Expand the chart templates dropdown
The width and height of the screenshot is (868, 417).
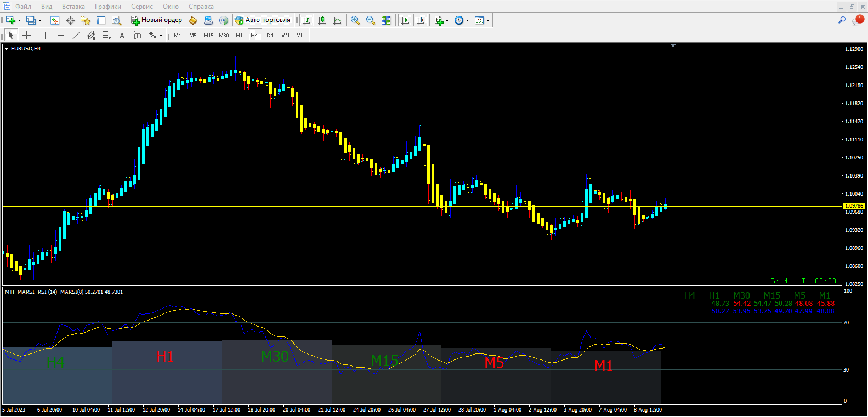pos(487,21)
